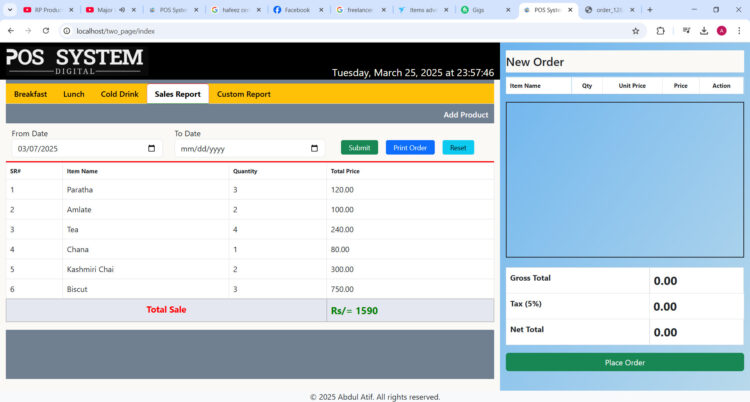
Task: Click the browser profile avatar icon
Action: 722,31
